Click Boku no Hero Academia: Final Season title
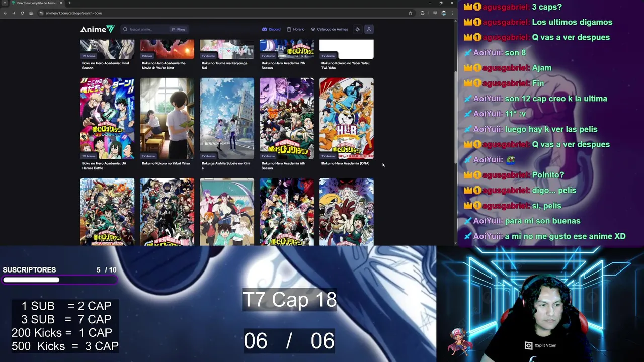644x362 pixels. click(106, 65)
